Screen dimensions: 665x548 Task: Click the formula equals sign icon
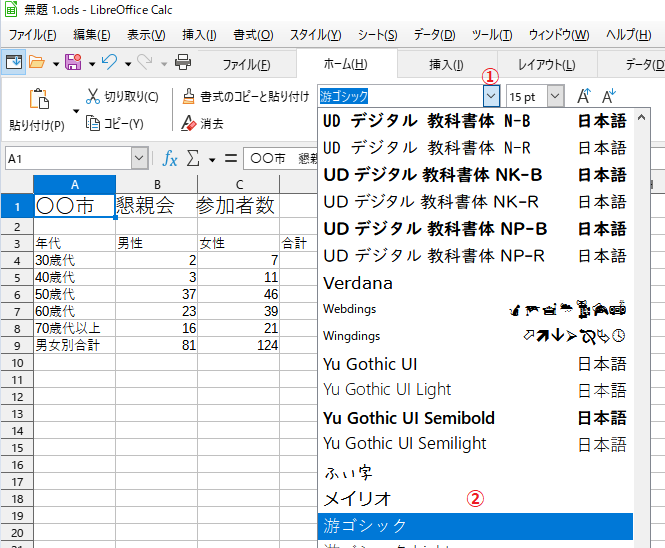click(231, 159)
